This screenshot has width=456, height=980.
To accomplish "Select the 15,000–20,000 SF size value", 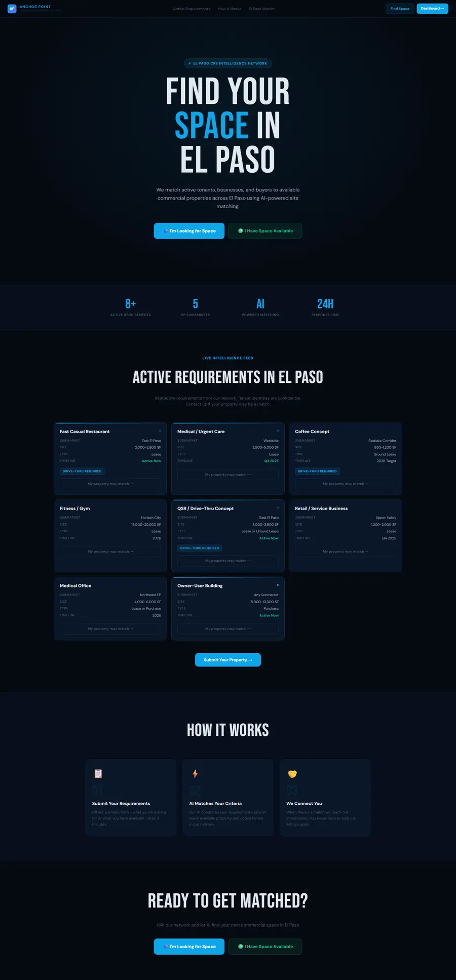I will point(146,525).
